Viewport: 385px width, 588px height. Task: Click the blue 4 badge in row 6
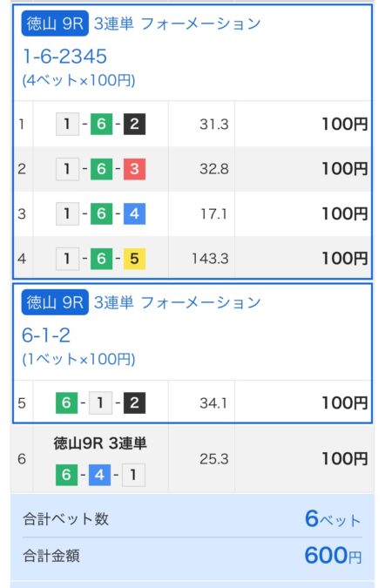tap(99, 475)
